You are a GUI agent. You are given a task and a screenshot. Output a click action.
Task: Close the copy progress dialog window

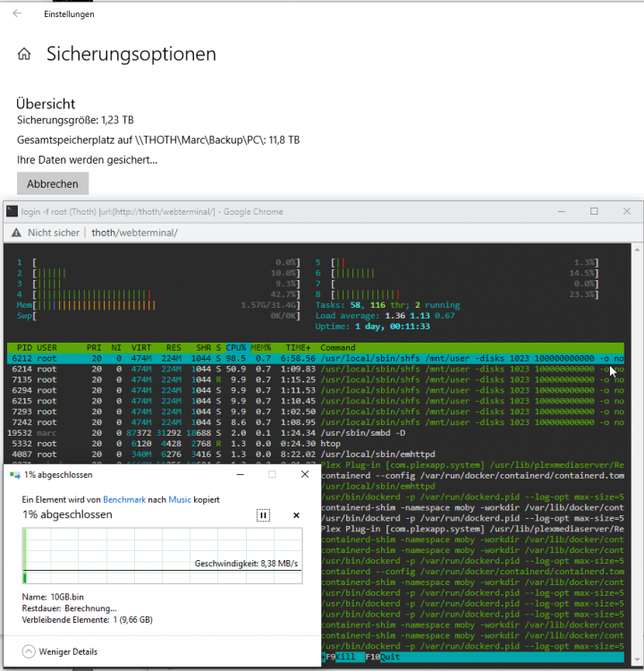(305, 474)
